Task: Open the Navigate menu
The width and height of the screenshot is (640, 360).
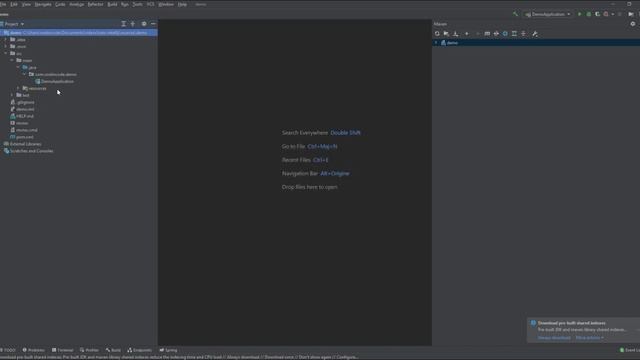Action: 43,4
